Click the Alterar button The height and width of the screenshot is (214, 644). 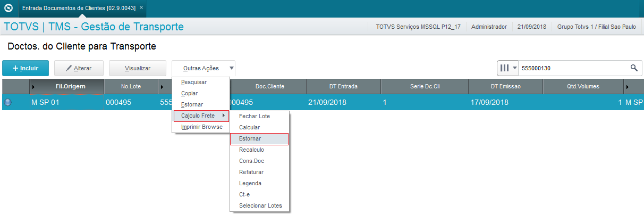coord(79,68)
